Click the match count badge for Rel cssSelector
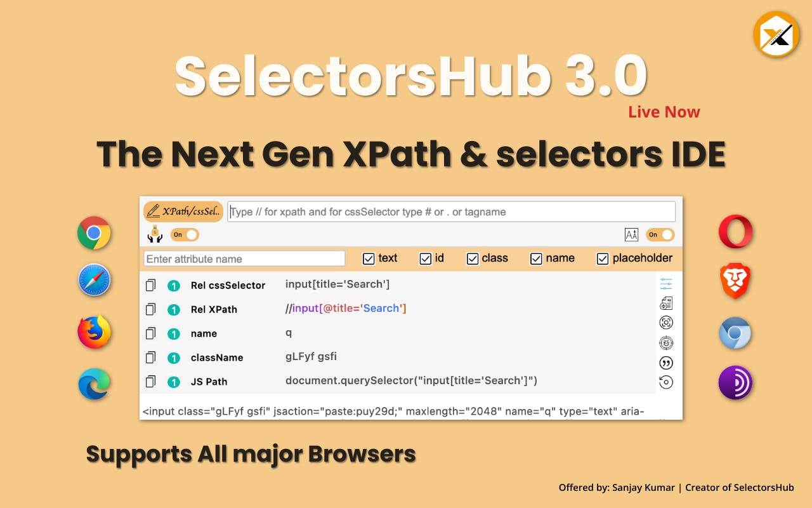This screenshot has height=508, width=812. click(173, 286)
